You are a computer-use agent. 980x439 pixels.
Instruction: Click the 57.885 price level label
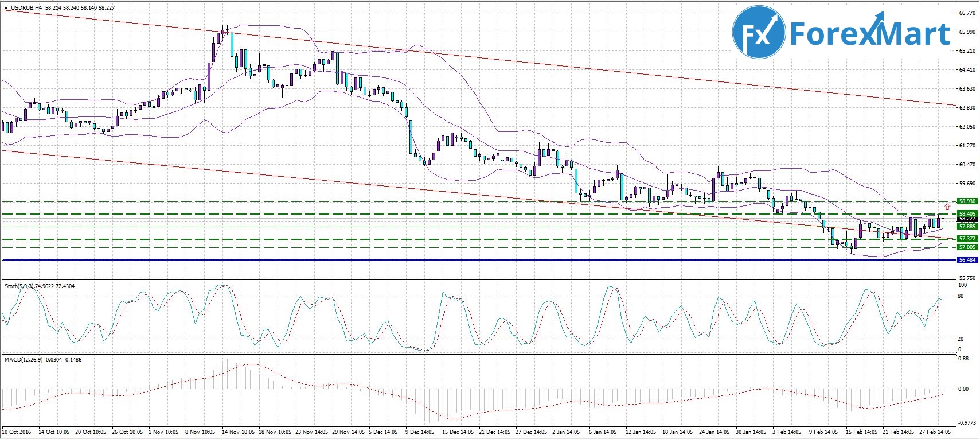967,227
